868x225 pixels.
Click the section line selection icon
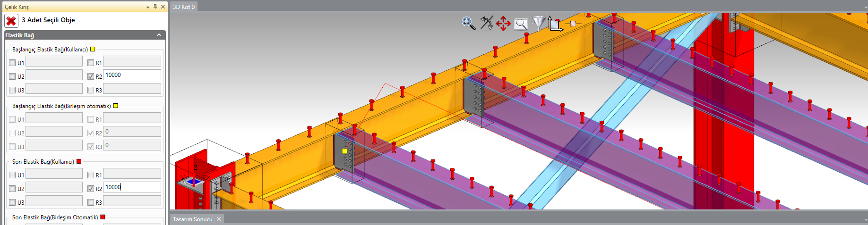573,23
